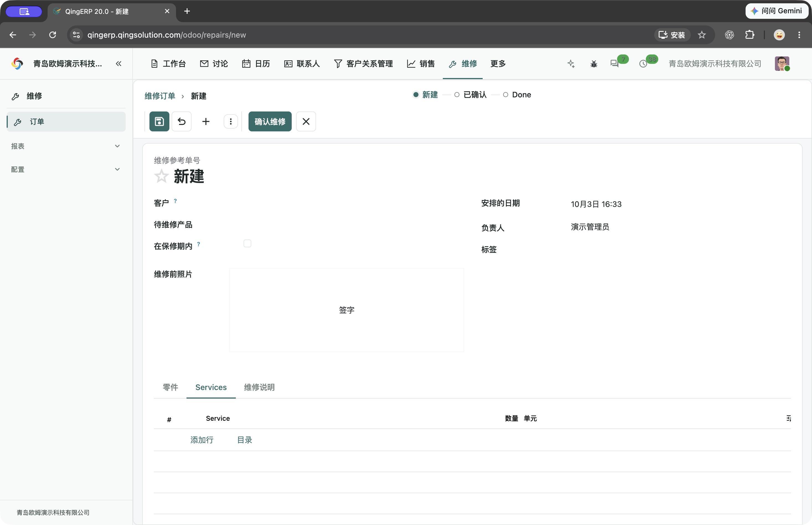This screenshot has width=812, height=525.
Task: Open the three-dot actions menu
Action: [231, 121]
